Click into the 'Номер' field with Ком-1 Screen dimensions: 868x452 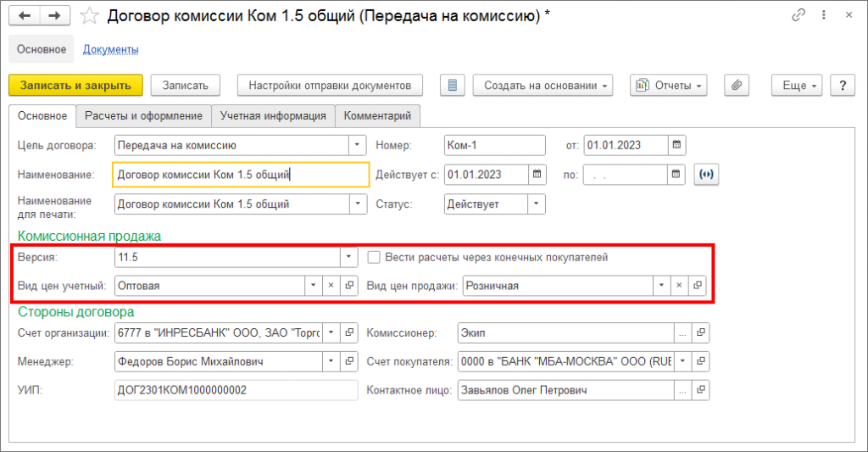[495, 145]
